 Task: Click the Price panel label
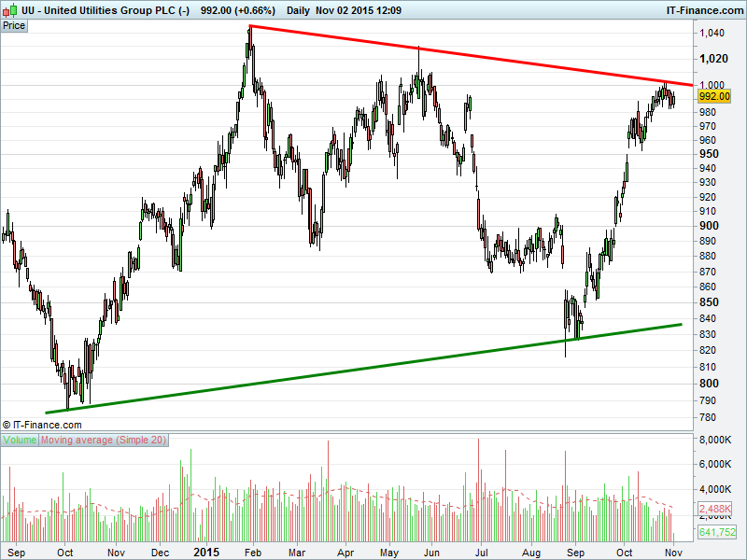coord(14,25)
